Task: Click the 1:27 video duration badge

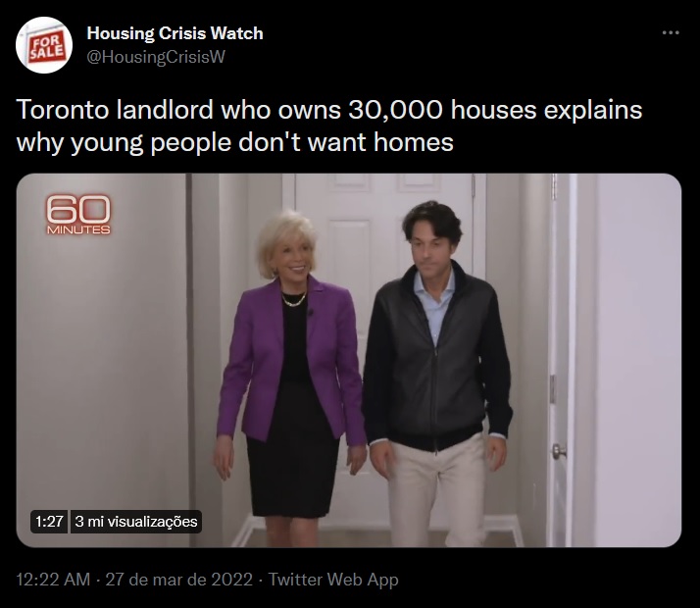Action: (x=49, y=522)
